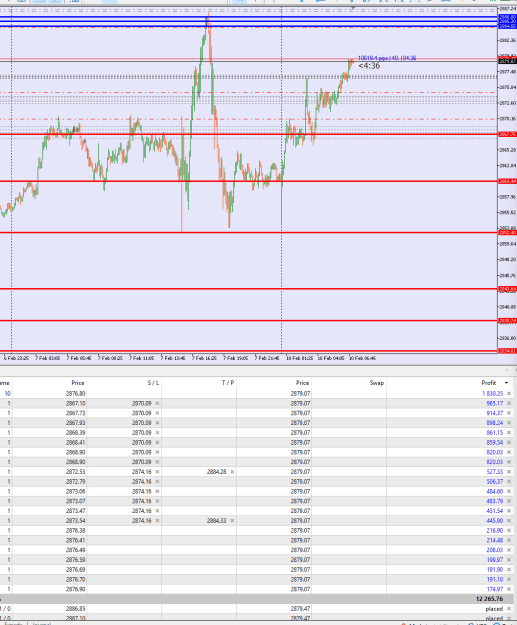Remove stop loss on the 2868.41 position

(157, 442)
